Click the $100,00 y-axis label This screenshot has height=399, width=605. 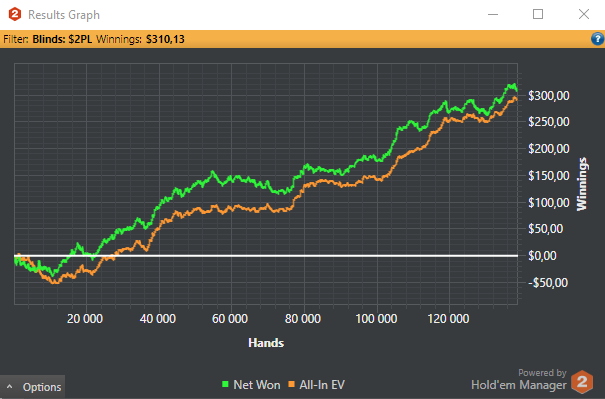pos(549,203)
